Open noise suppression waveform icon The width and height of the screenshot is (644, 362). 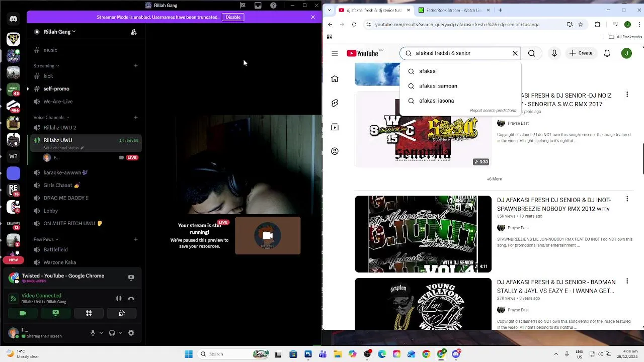point(119,298)
